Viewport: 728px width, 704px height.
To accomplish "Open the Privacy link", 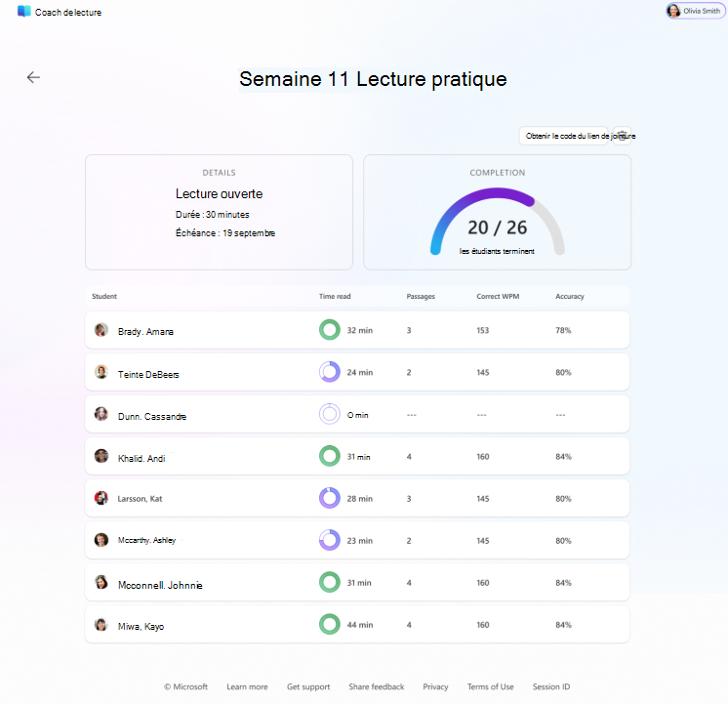I will click(435, 686).
